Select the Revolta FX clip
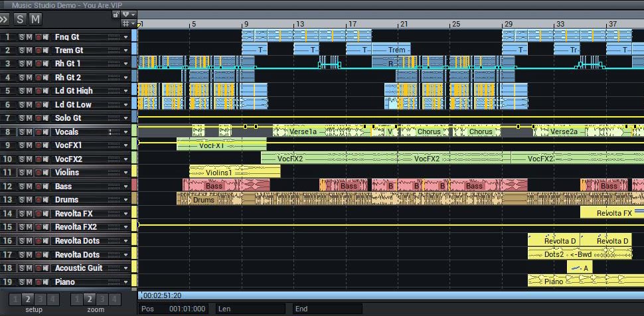This screenshot has height=316, width=644. [x=612, y=213]
